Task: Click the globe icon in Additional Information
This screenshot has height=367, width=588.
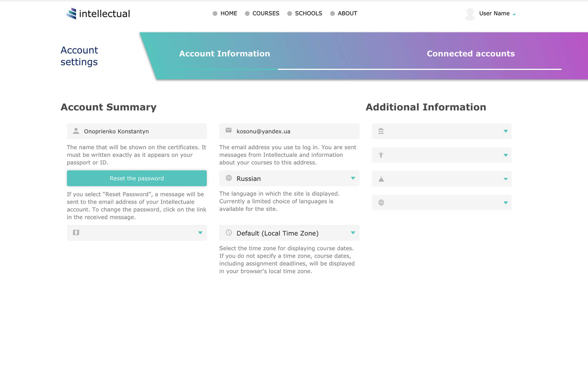Action: [381, 202]
